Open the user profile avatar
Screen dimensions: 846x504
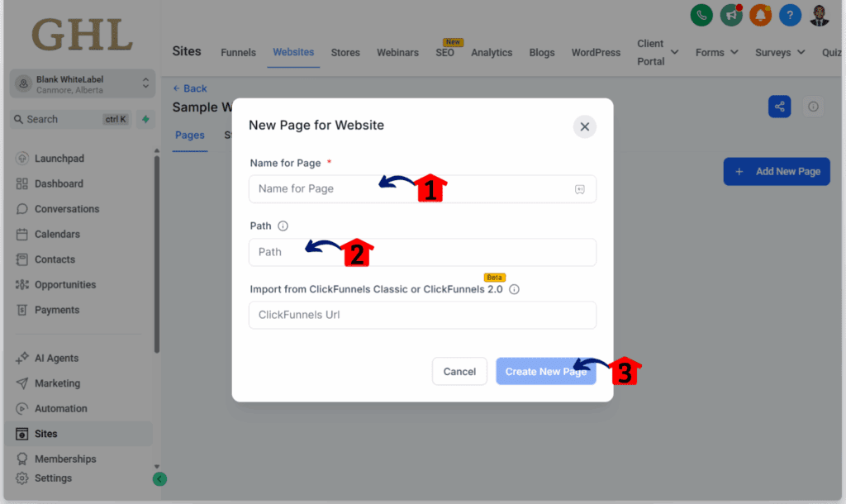pos(819,15)
